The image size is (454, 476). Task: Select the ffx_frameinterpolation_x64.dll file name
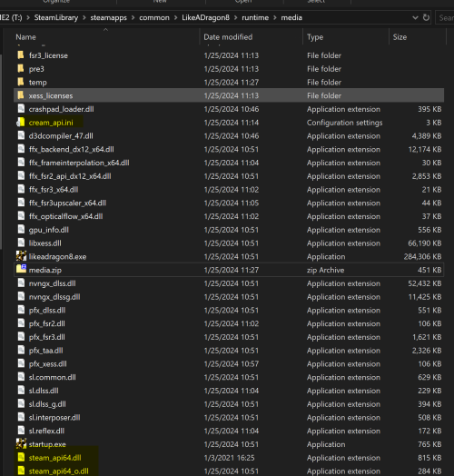[79, 163]
